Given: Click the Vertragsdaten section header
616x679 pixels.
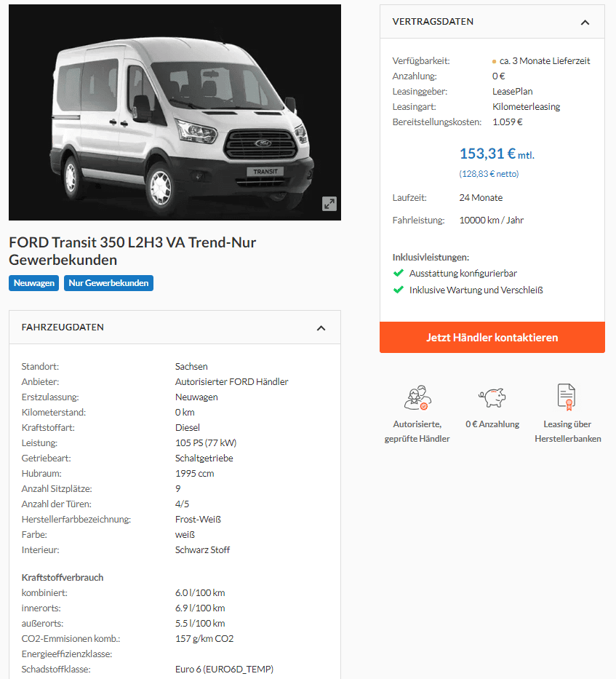Looking at the screenshot, I should click(x=492, y=22).
